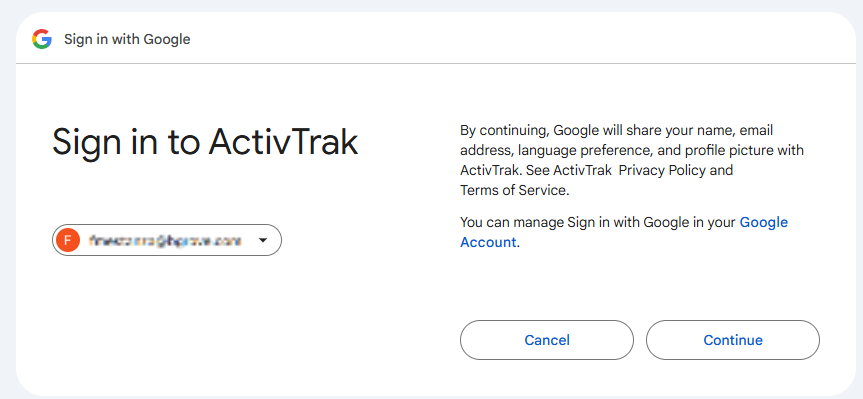Continue signing in to ActivTrak
The width and height of the screenshot is (863, 399).
point(733,340)
